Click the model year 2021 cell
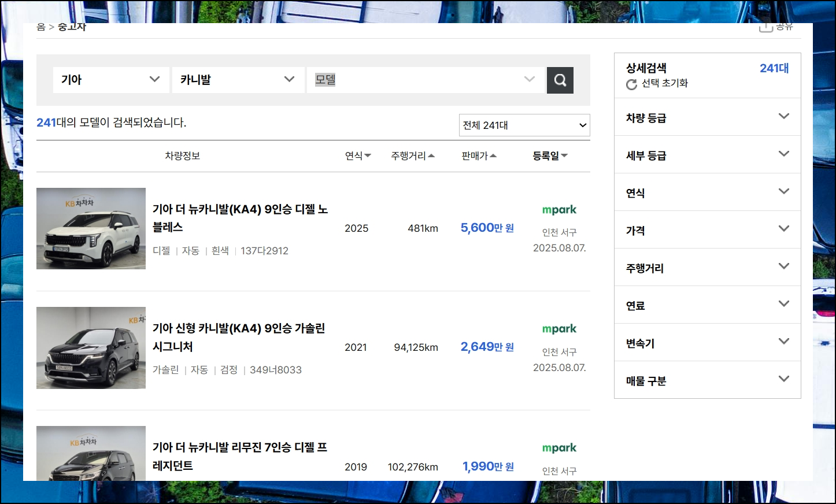 (x=356, y=347)
